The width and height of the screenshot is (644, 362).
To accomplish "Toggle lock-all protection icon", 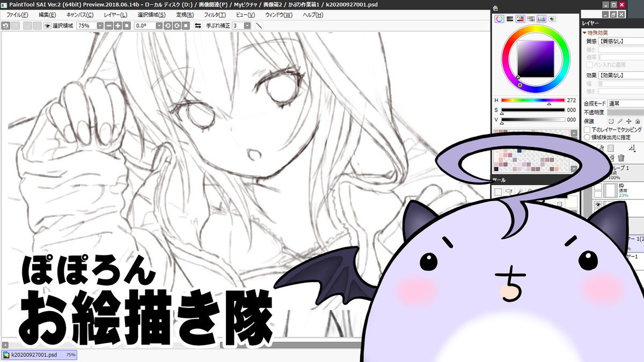I will point(638,121).
